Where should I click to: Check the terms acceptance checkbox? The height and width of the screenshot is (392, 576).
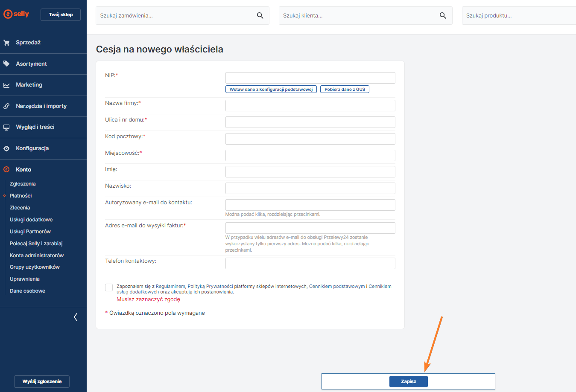tap(109, 287)
